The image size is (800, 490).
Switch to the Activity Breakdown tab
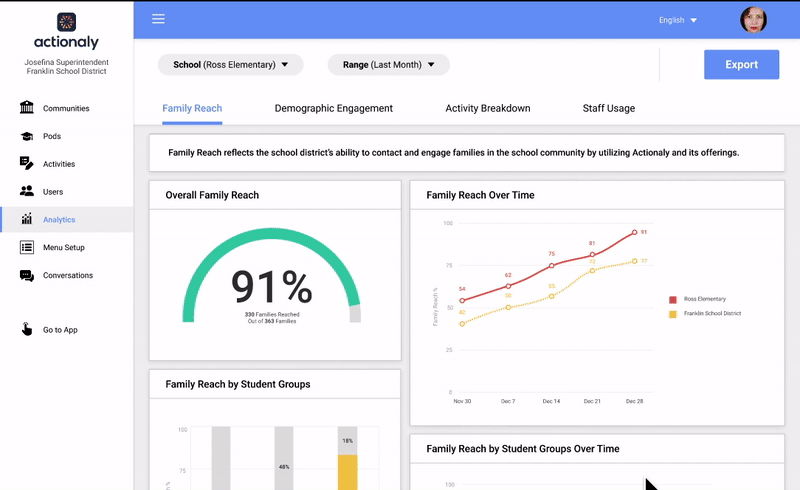[488, 108]
